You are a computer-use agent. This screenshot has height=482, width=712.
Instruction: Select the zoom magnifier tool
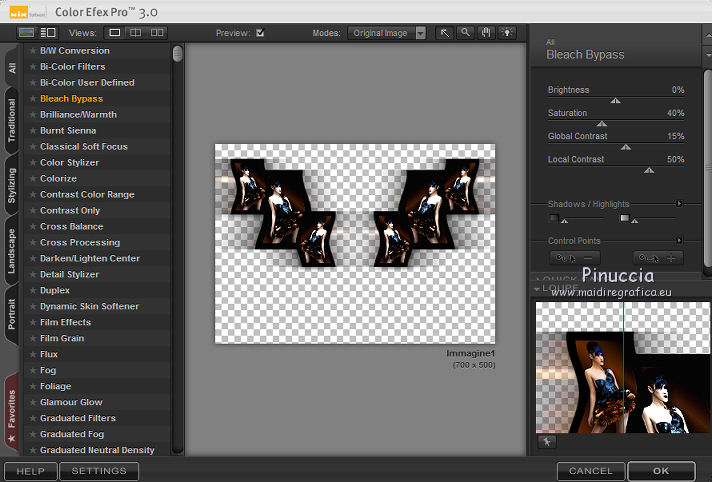click(465, 33)
